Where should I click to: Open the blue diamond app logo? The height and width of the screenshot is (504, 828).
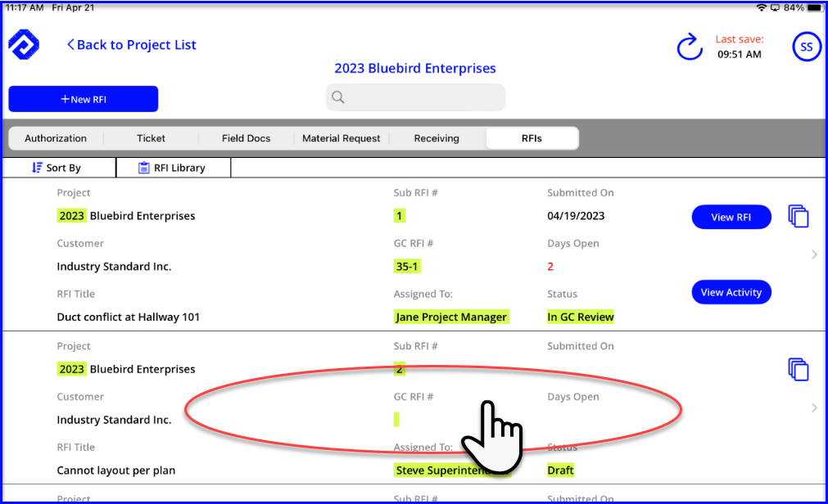24,45
